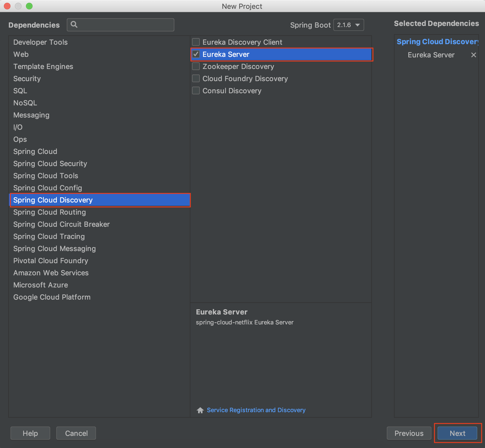Select the SQL category
The height and width of the screenshot is (448, 485).
[x=100, y=91]
